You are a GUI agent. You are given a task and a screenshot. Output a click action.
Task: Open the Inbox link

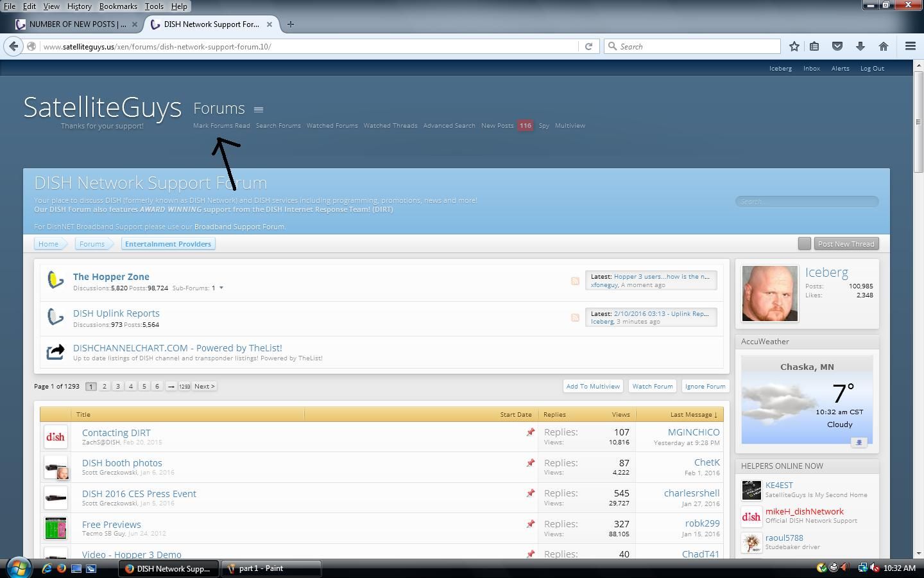[x=812, y=68]
